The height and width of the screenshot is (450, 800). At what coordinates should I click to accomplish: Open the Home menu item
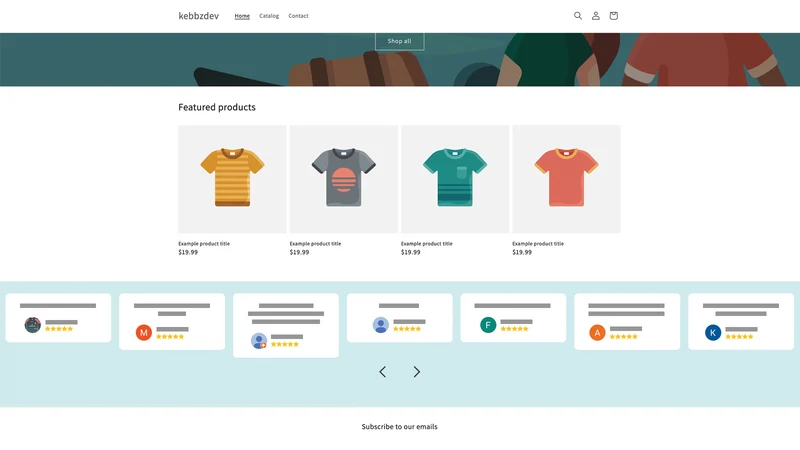(242, 16)
